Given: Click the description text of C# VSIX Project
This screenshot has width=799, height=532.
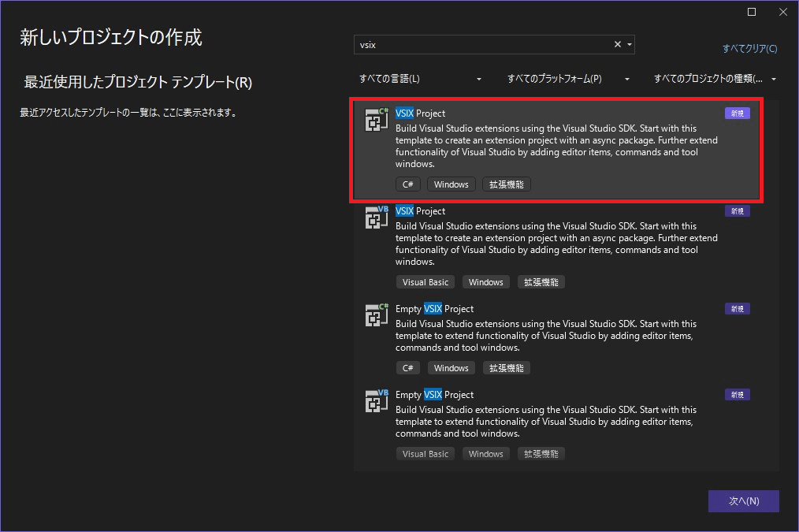Looking at the screenshot, I should pos(556,147).
